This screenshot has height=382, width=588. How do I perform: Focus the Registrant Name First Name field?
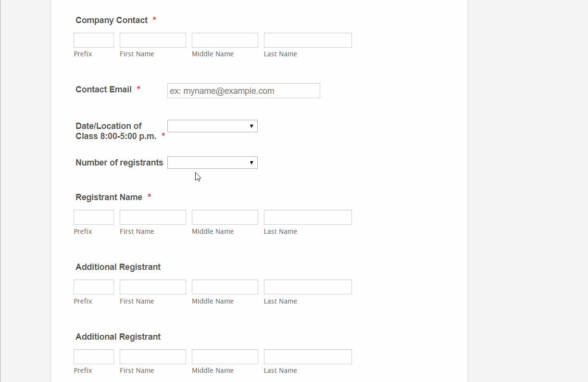point(152,217)
